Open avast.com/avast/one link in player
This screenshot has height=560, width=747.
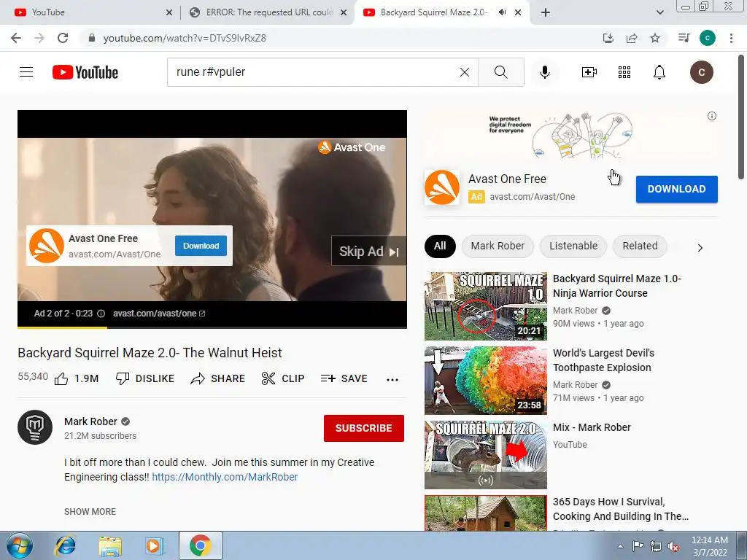click(x=158, y=314)
